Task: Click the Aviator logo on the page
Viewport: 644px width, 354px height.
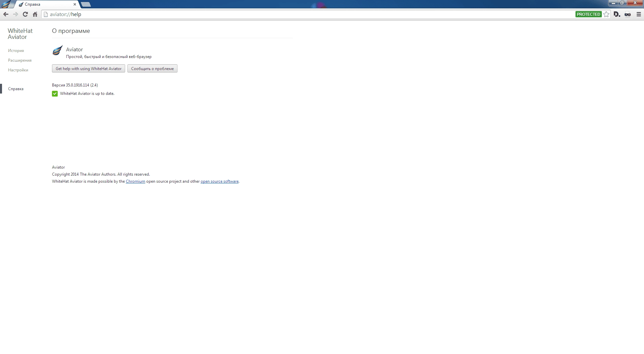Action: point(58,50)
